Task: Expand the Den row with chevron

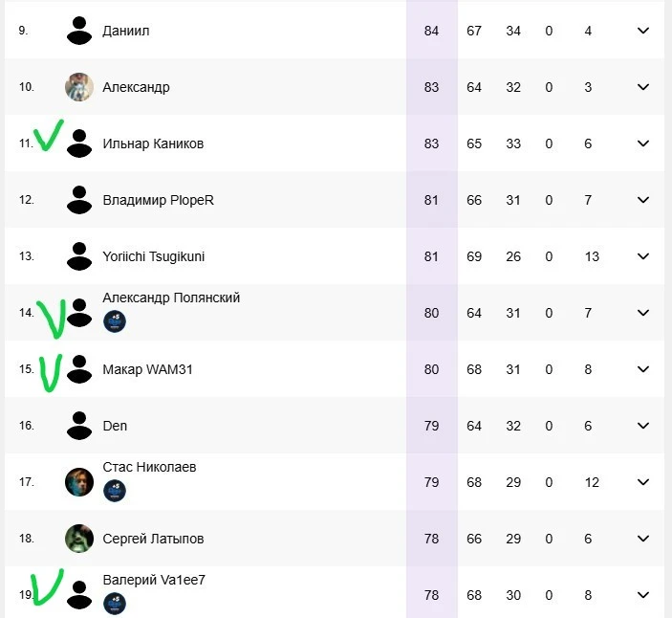Action: tap(643, 426)
